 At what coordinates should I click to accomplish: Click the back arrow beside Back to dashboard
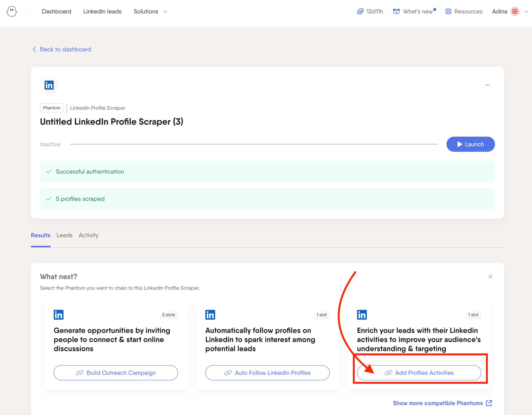pos(34,49)
